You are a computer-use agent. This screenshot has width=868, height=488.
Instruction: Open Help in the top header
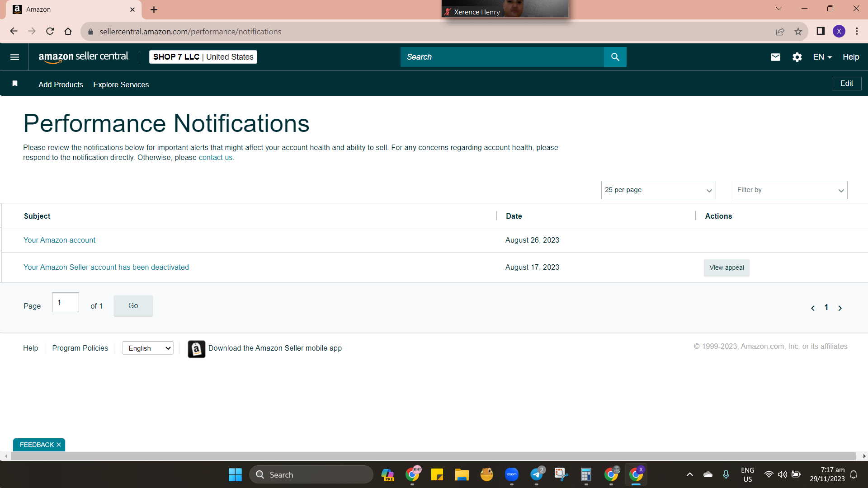[851, 57]
